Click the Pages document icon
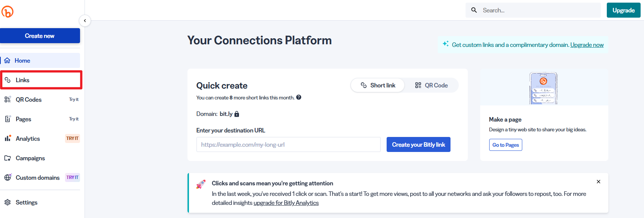Screen dimensions: 644x218 [8, 119]
